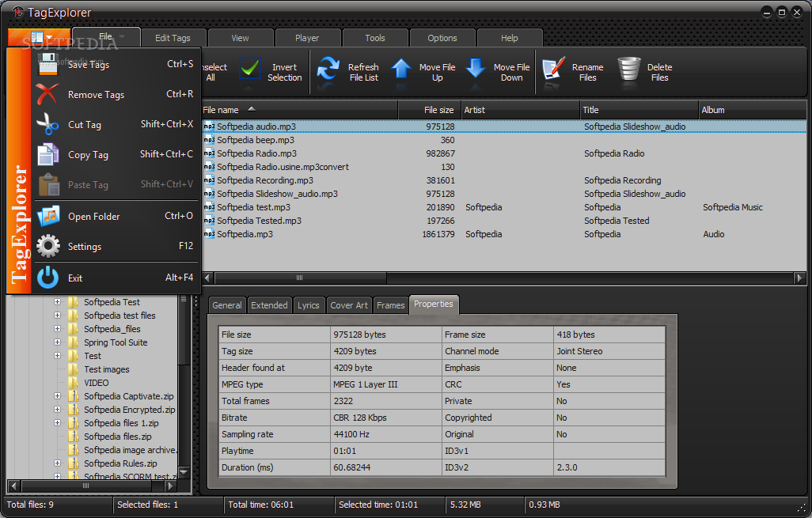Expand the Softpedia Test folder

tap(58, 301)
